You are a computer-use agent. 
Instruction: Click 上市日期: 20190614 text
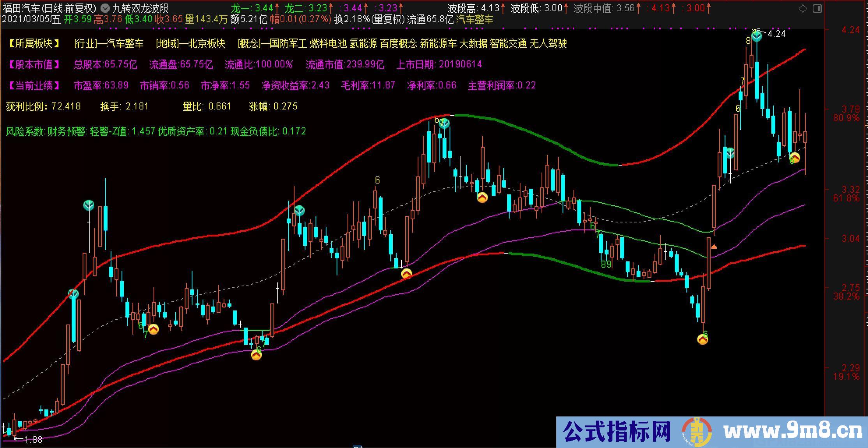coord(439,64)
